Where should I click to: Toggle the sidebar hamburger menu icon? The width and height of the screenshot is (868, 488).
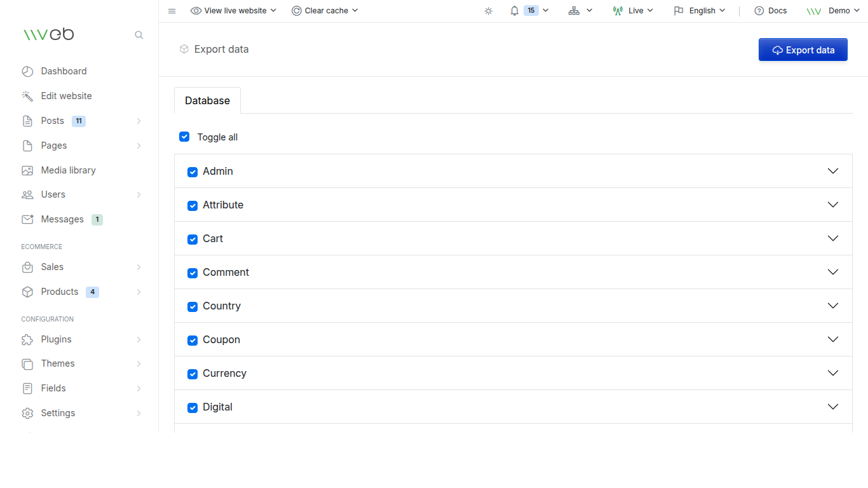point(172,11)
